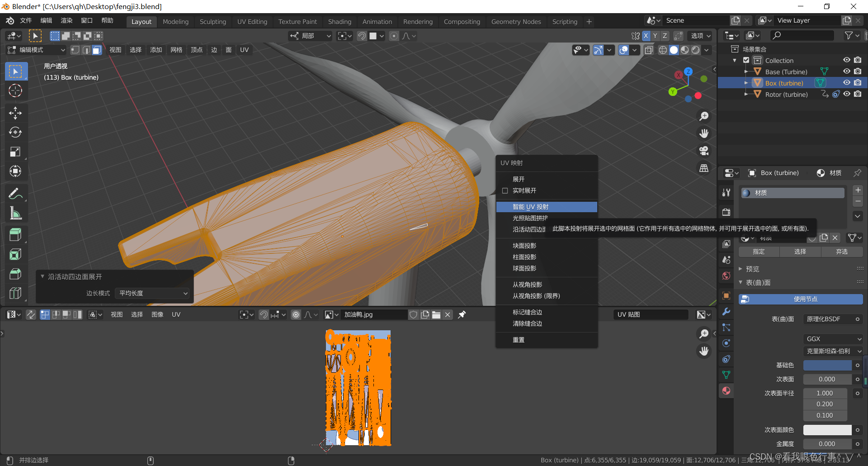Enable the 实时展开 checkbox
This screenshot has height=466, width=868.
[505, 191]
